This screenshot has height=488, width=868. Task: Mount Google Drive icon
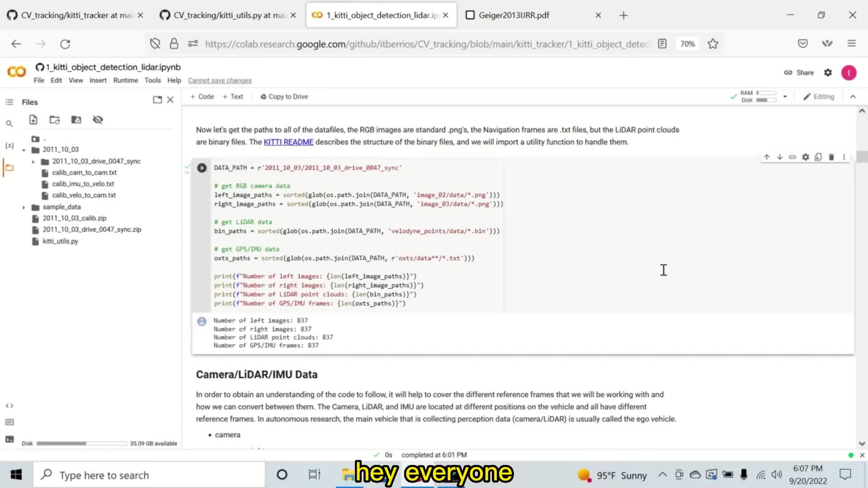76,120
